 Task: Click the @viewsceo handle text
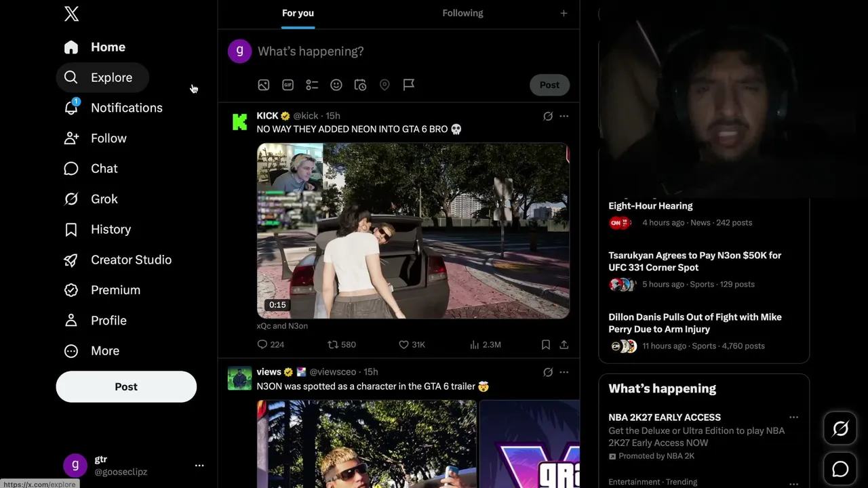[332, 372]
